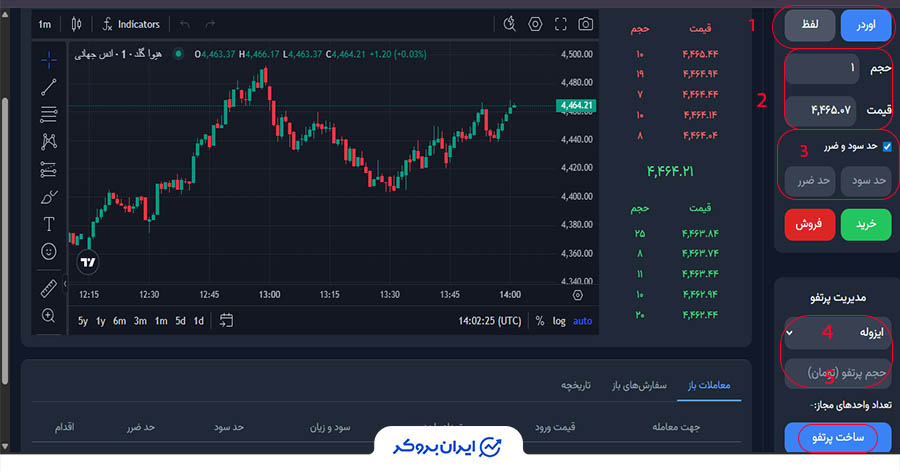
Task: Switch to the اوردر order mode
Action: click(x=866, y=25)
